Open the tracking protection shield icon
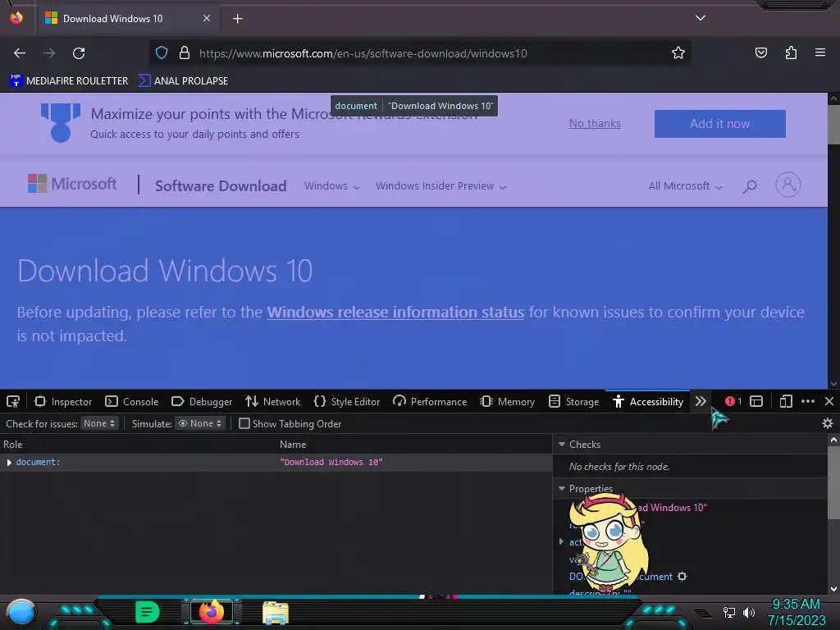This screenshot has width=840, height=630. pos(162,53)
